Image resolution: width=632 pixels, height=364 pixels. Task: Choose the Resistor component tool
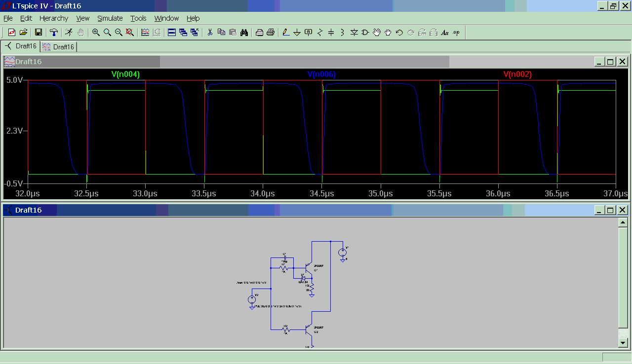click(320, 33)
